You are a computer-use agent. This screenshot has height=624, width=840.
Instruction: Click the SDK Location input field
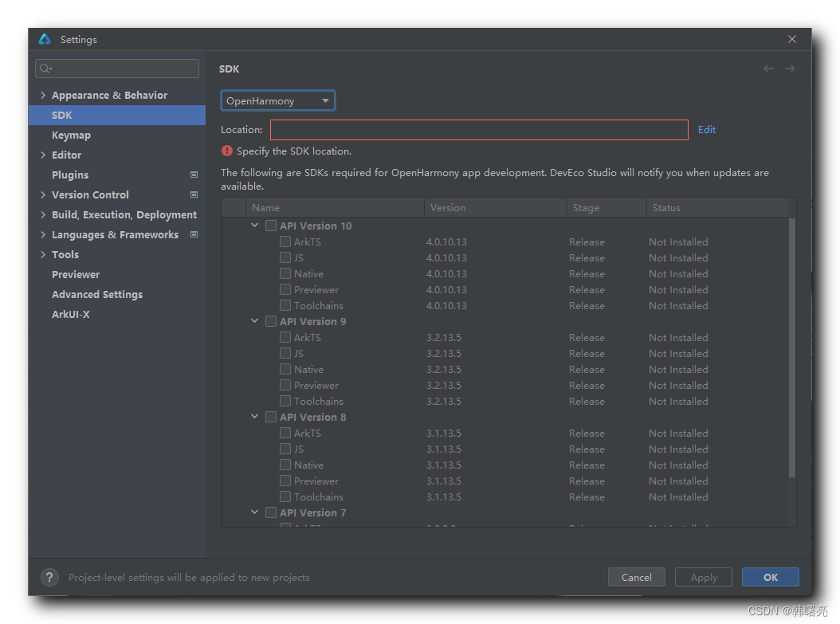tap(478, 130)
